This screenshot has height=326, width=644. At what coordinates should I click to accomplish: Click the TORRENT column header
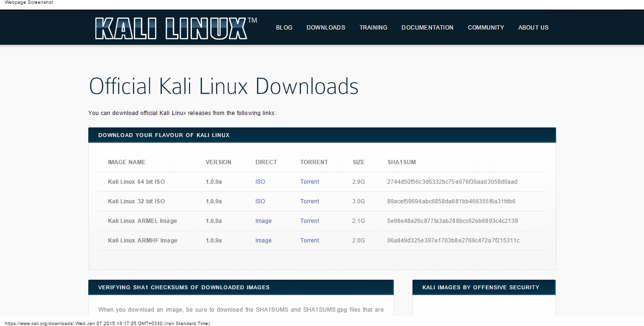pos(314,162)
